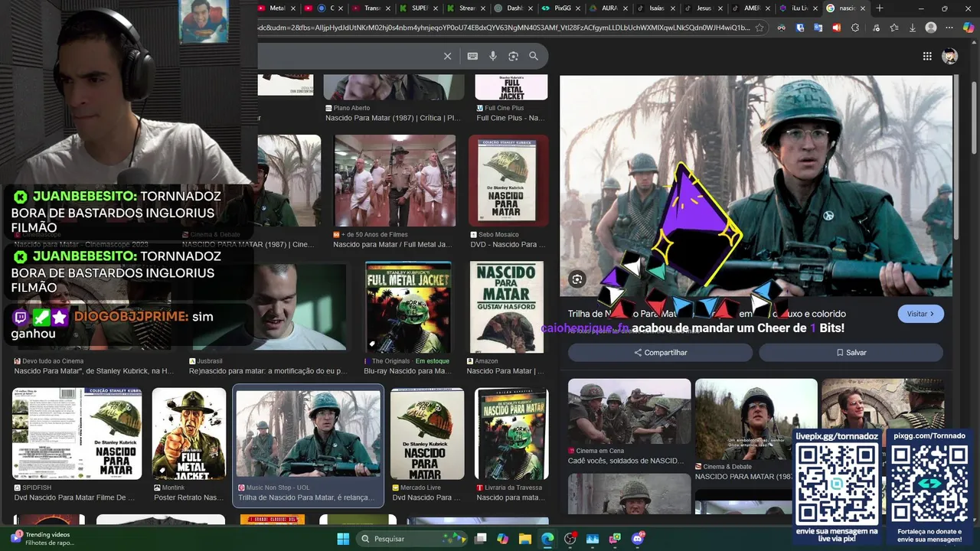Open the on-screen keyboard input tool
980x551 pixels.
click(x=472, y=56)
